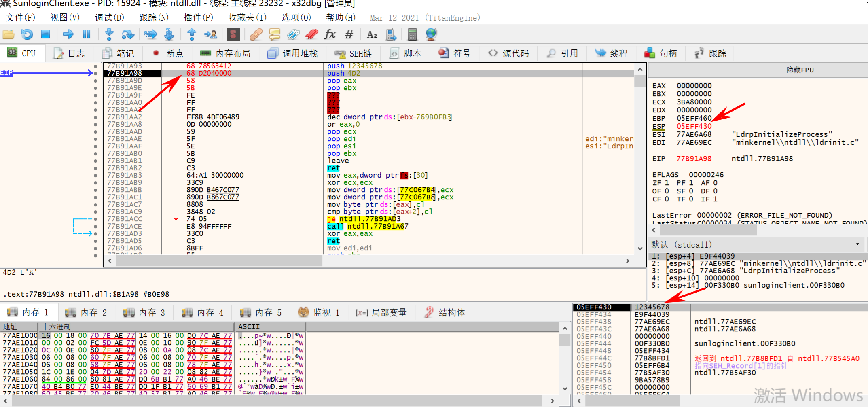Image resolution: width=868 pixels, height=407 pixels.
Task: Switch to the 调用堆栈 call stack tab
Action: coord(293,53)
